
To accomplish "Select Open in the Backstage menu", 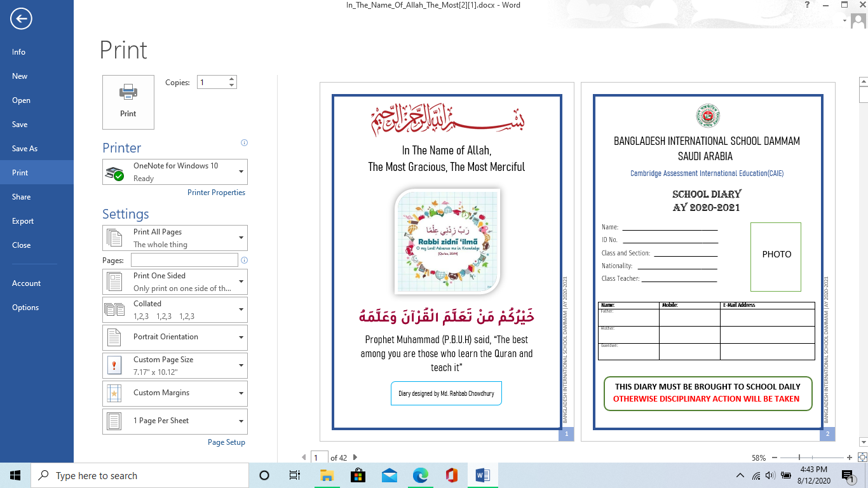I will coord(37,100).
